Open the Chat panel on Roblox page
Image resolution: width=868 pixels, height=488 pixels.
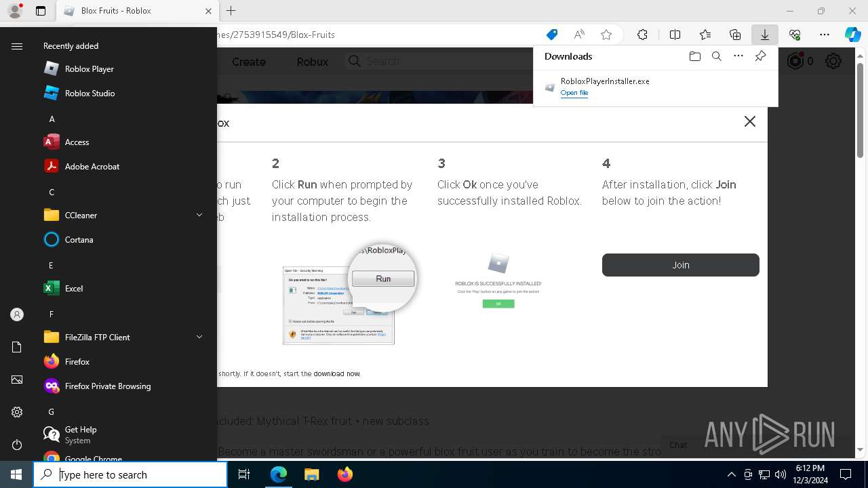[678, 445]
